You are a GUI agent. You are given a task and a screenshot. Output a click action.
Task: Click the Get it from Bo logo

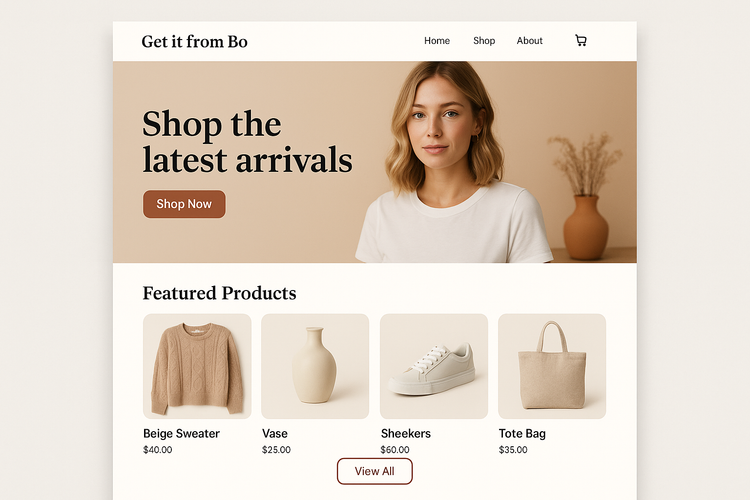[x=195, y=42]
